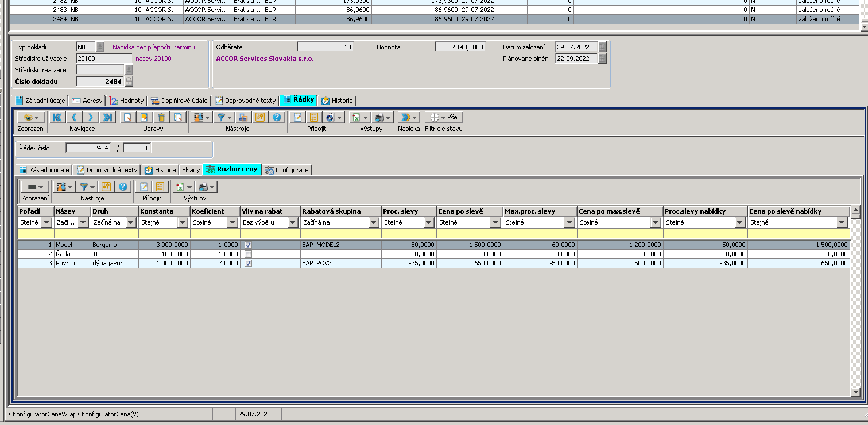Click the filter funnel in lower Nástroje
This screenshot has width=868, height=425.
click(x=84, y=187)
